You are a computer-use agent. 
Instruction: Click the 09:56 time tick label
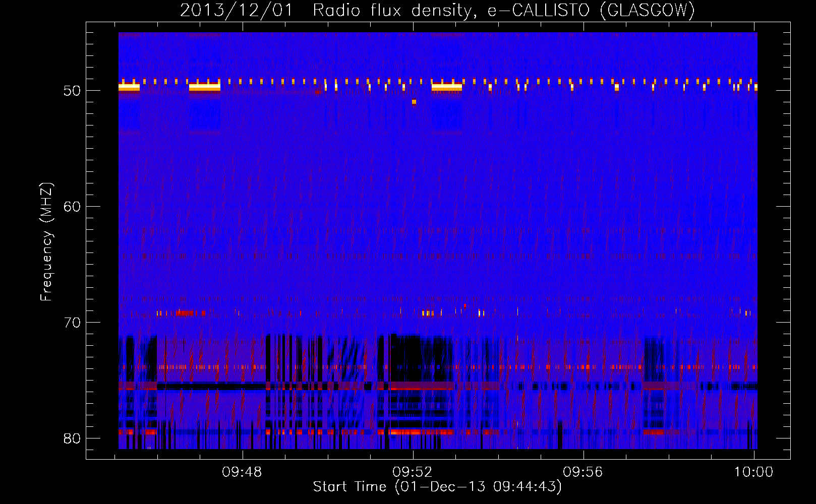tap(583, 472)
